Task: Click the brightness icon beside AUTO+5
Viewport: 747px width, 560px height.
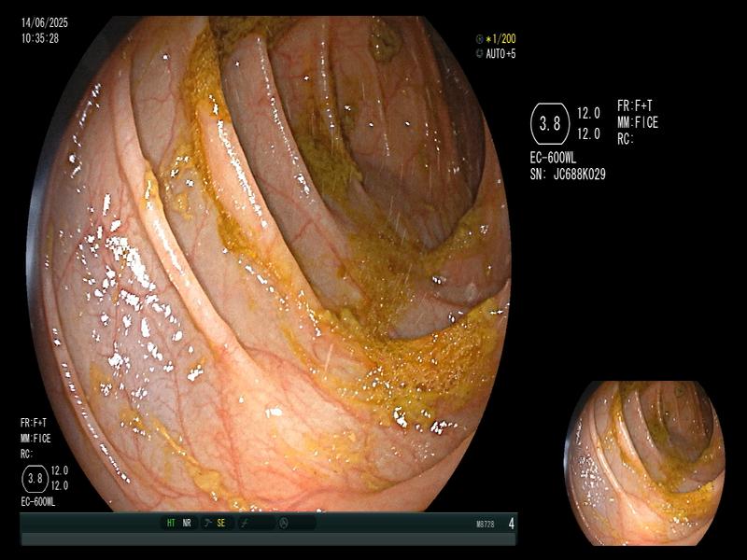Action: tap(479, 54)
